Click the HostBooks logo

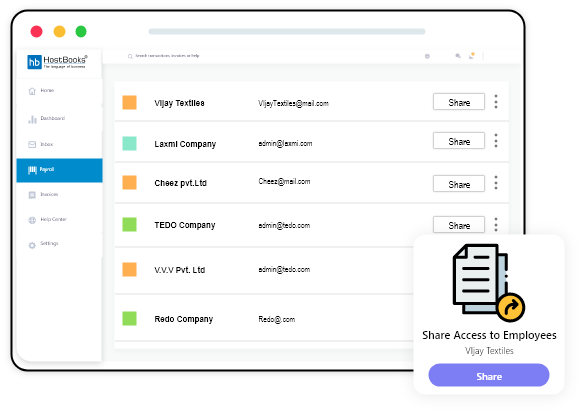pos(57,62)
